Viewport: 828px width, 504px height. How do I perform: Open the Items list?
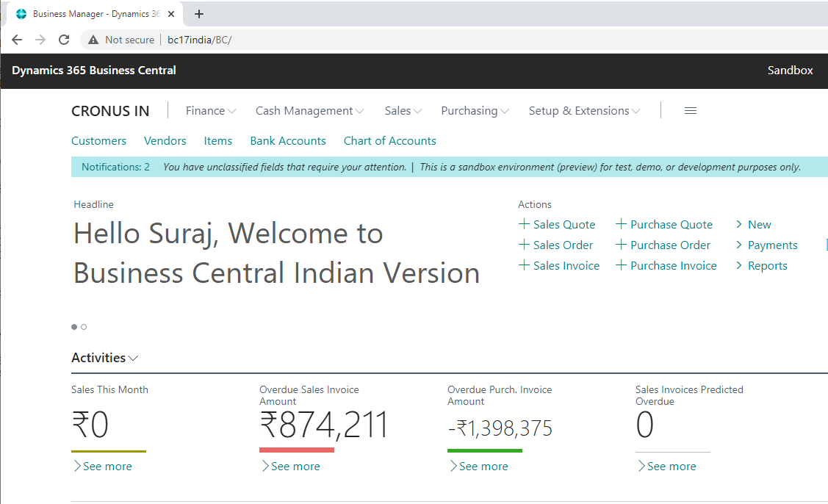[x=218, y=140]
